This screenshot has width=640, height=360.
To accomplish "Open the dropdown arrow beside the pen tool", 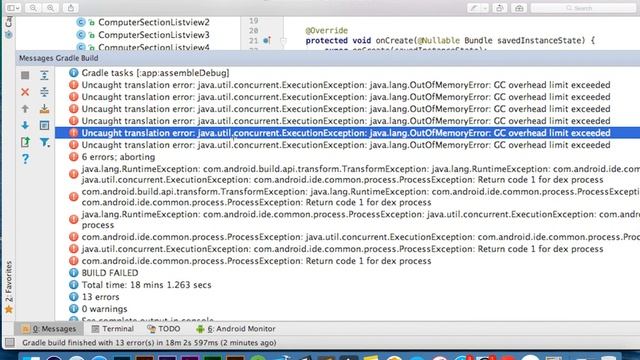I will tap(484, 8).
